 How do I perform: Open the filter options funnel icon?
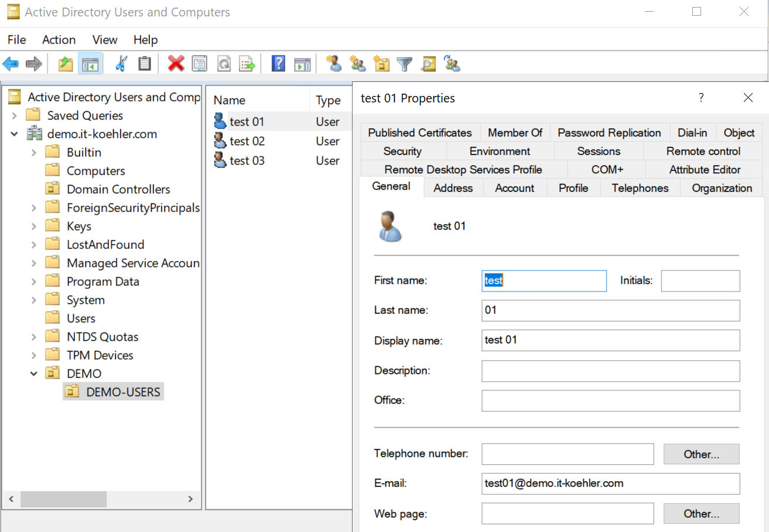(405, 63)
